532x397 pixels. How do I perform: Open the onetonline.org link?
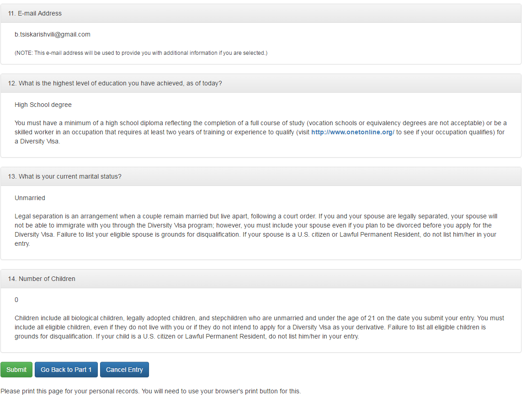pos(352,132)
